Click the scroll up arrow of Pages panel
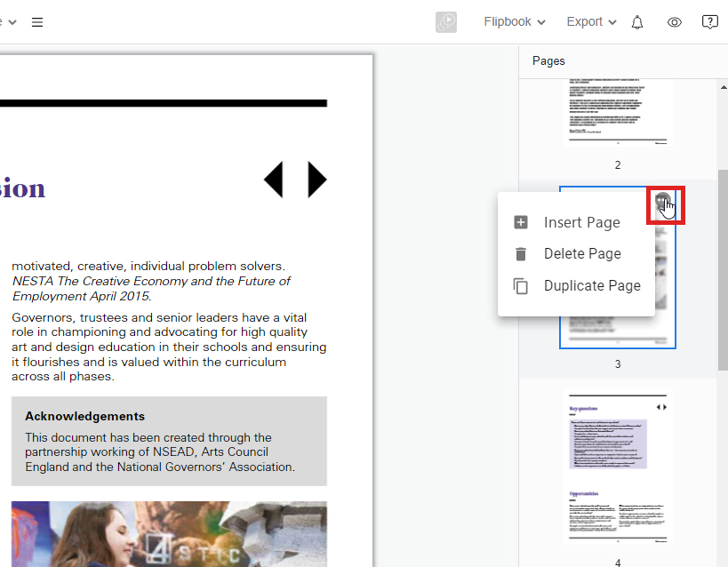This screenshot has width=728, height=567. coord(724,87)
